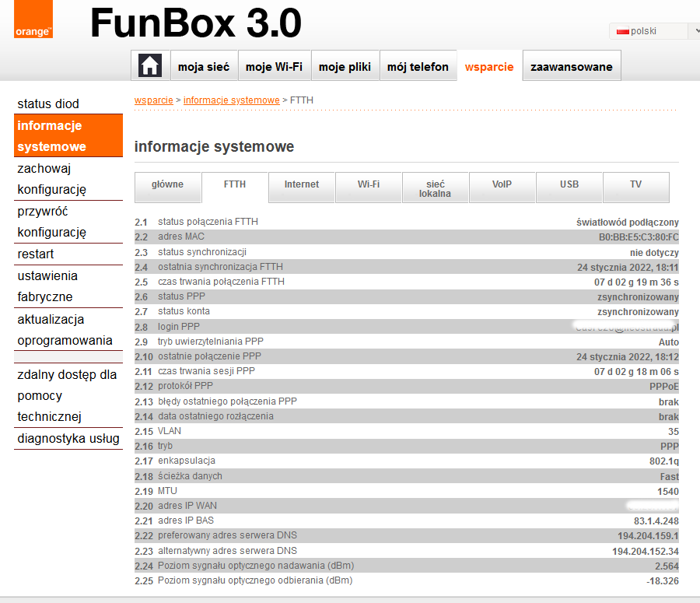Open the polski language dropdown
This screenshot has width=700, height=603.
tap(654, 31)
